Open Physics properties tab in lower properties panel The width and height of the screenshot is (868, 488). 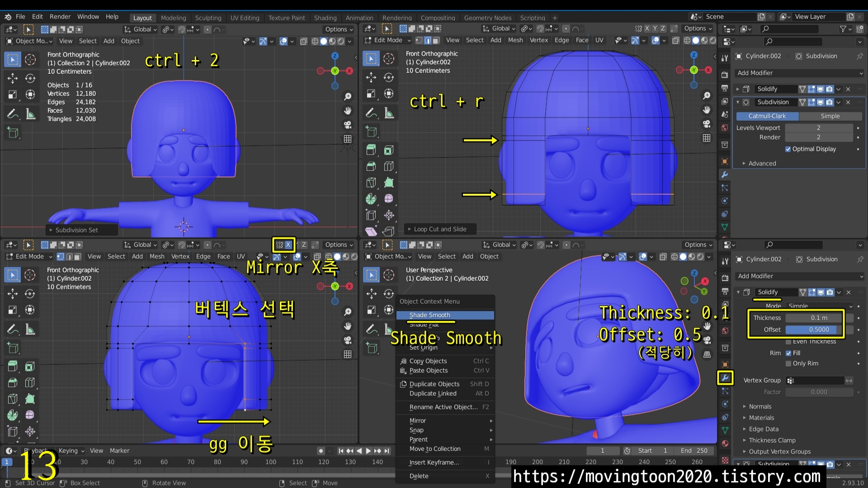(725, 404)
